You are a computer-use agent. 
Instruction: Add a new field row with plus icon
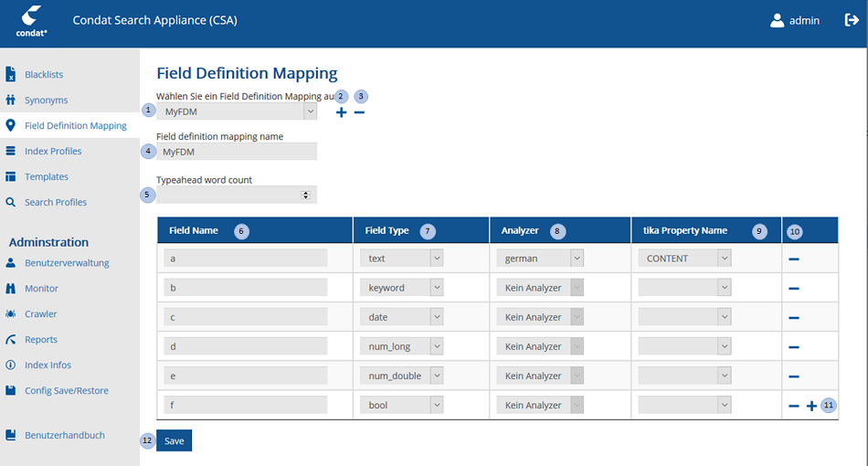(811, 406)
